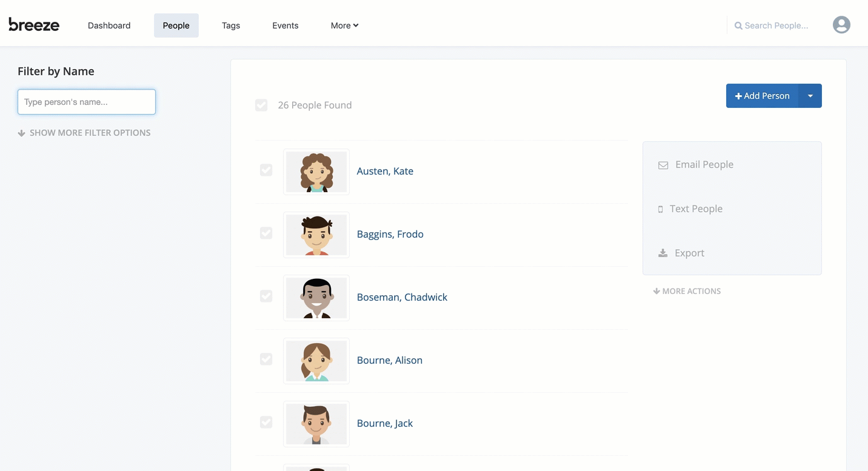Click the breeze logo
The height and width of the screenshot is (471, 868).
[34, 25]
